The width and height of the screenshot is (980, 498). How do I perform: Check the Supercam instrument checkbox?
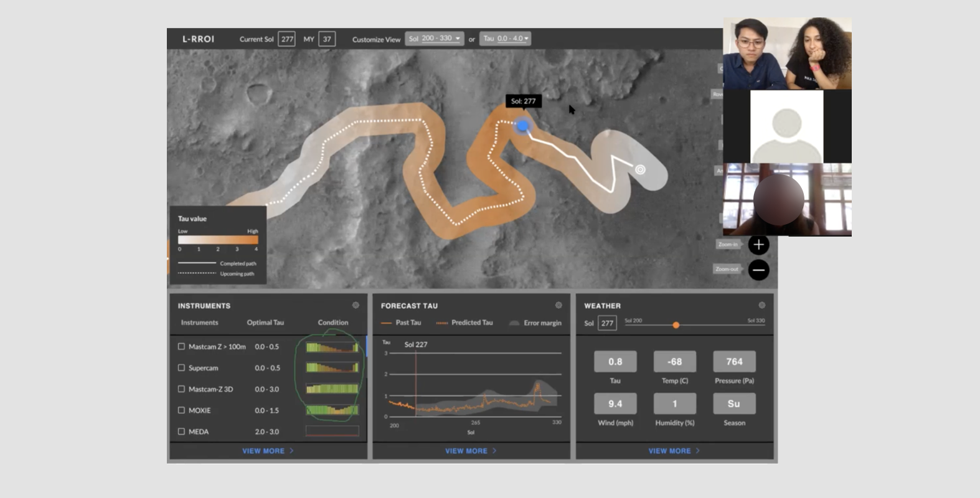click(x=181, y=367)
